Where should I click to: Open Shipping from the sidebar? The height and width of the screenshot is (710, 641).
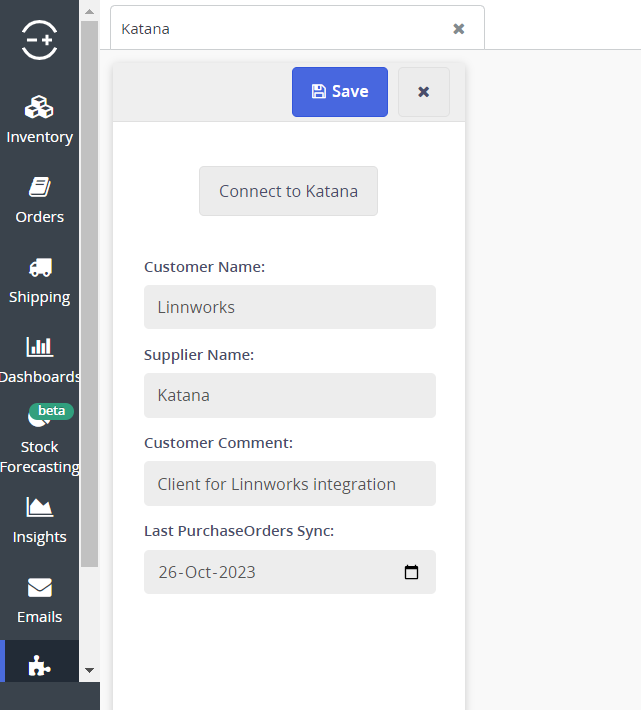[x=39, y=280]
